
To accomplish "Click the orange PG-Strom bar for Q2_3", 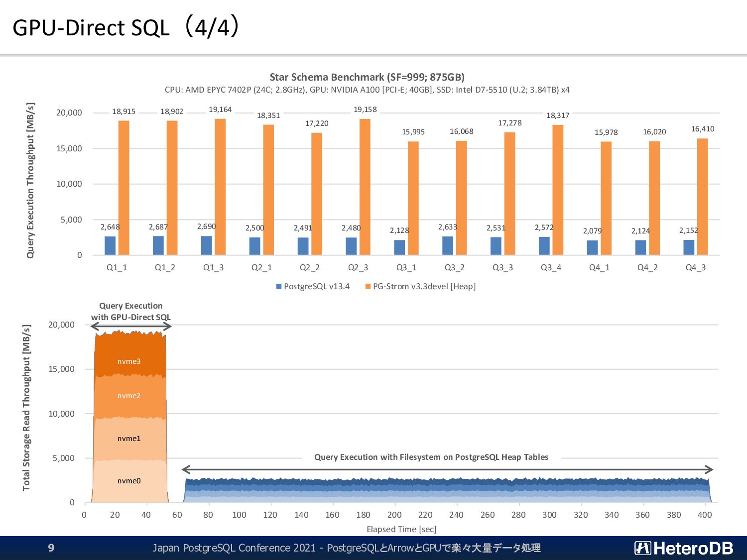I will click(365, 187).
